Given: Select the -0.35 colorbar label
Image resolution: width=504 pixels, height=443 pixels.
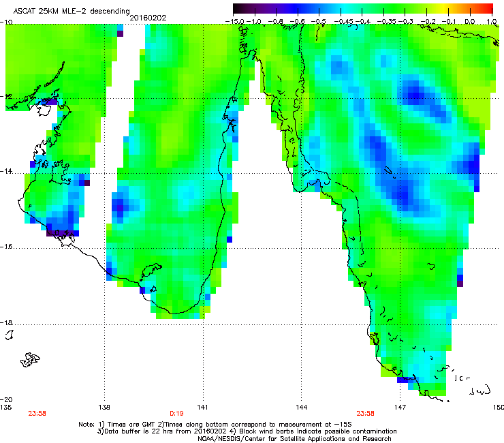Looking at the screenshot, I should [x=387, y=22].
